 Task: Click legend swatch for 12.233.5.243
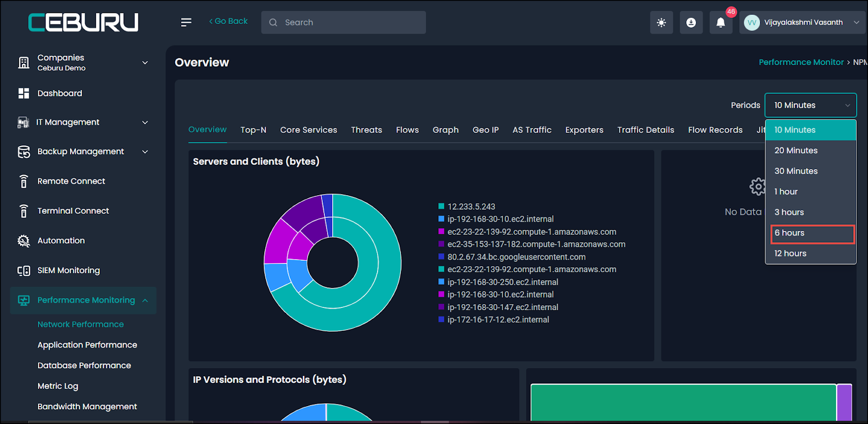point(442,207)
